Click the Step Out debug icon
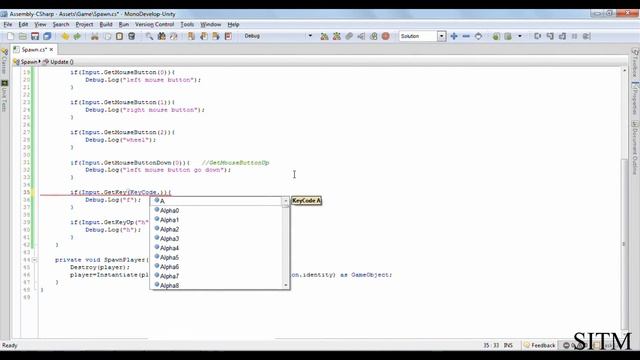The image size is (640, 360). coord(562,36)
